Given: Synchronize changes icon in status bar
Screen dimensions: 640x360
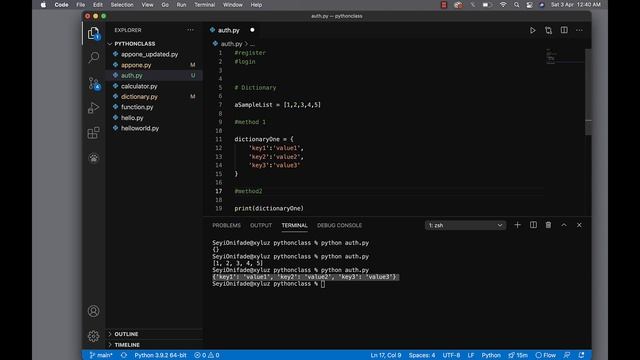Looking at the screenshot, I should click(x=124, y=355).
